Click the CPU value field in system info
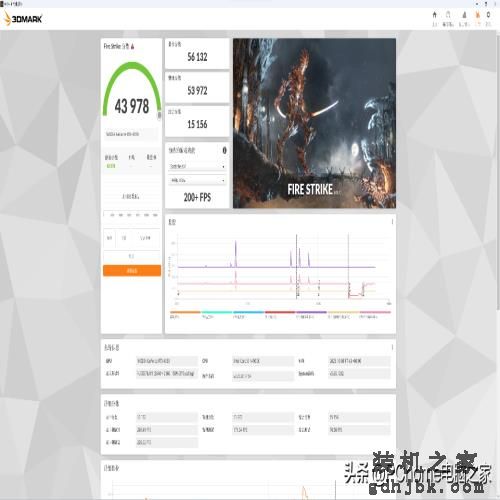Image resolution: width=500 pixels, height=500 pixels. [x=263, y=361]
